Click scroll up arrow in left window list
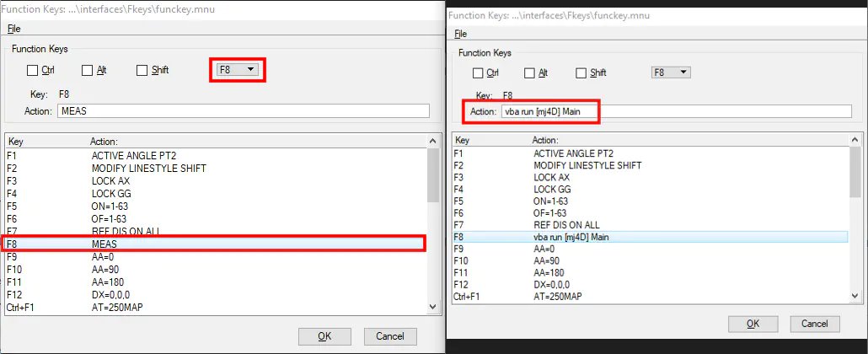Image resolution: width=868 pixels, height=354 pixels. pyautogui.click(x=433, y=142)
